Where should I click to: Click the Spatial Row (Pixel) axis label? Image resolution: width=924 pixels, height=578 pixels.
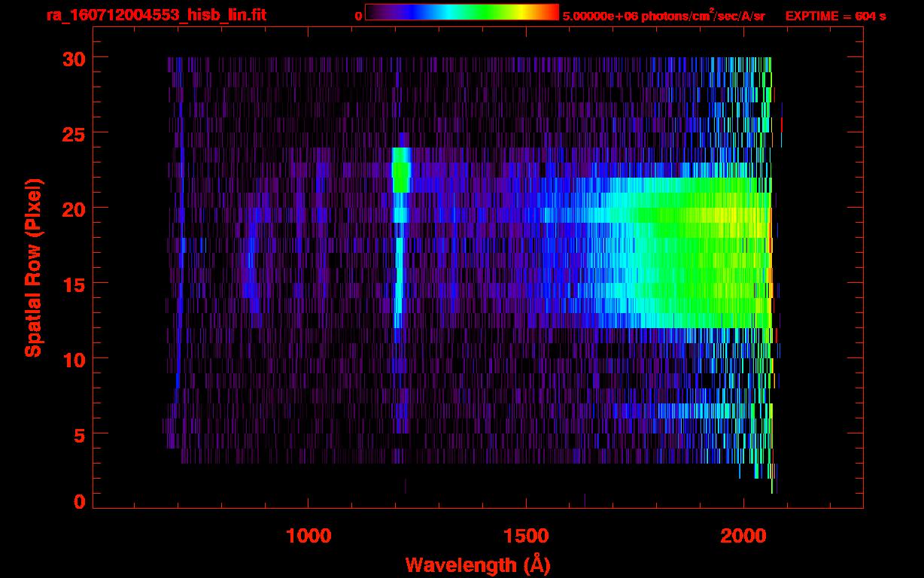[x=32, y=267]
